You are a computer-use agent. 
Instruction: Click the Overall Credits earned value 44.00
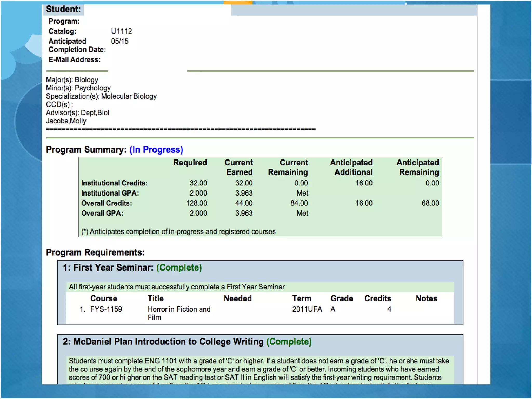244,203
